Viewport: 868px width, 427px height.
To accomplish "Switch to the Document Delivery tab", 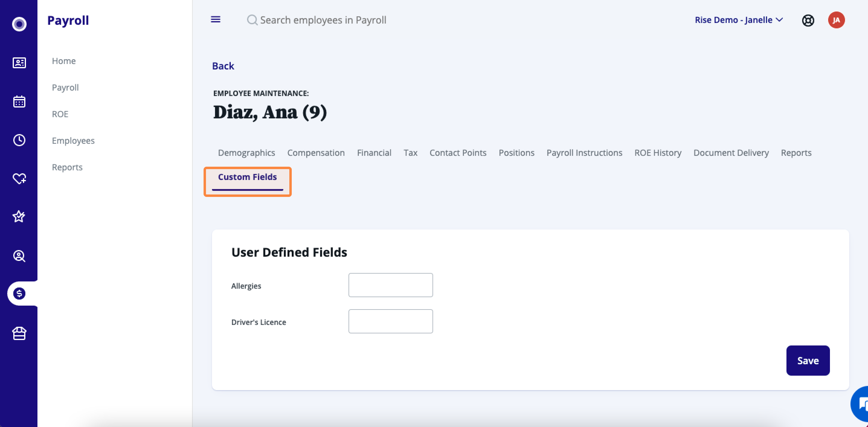I will (731, 153).
